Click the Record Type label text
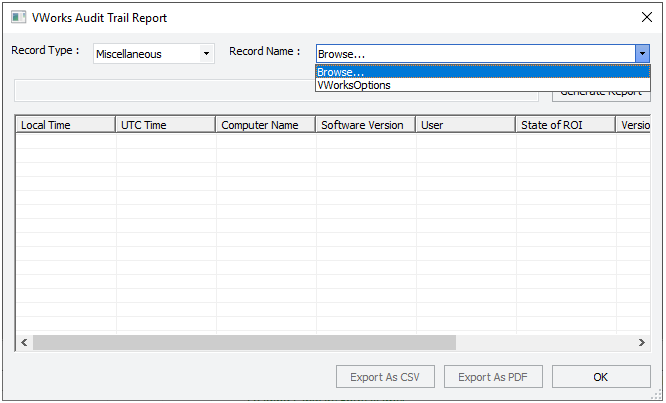Viewport: 666px width, 403px height. coord(45,51)
